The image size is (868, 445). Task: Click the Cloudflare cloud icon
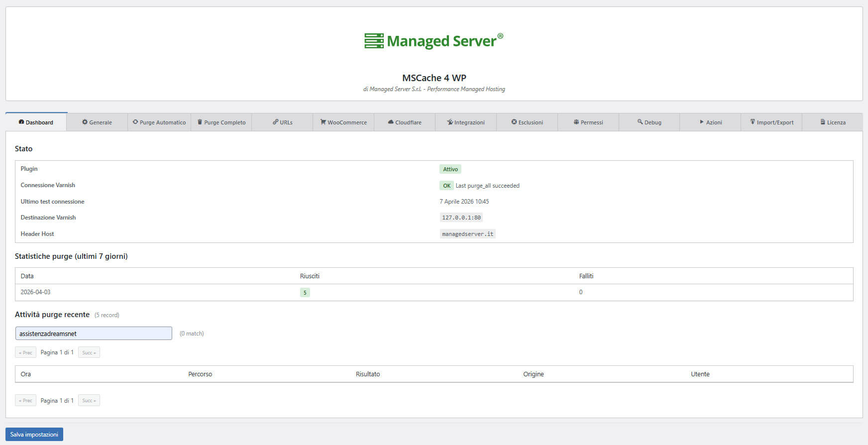[x=391, y=122]
